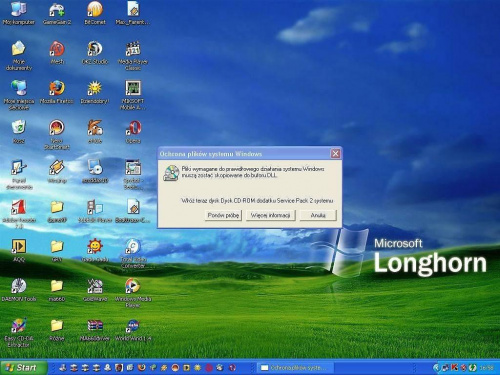The height and width of the screenshot is (375, 500).
Task: Open the GameGain 2 shortcut
Action: click(x=57, y=13)
